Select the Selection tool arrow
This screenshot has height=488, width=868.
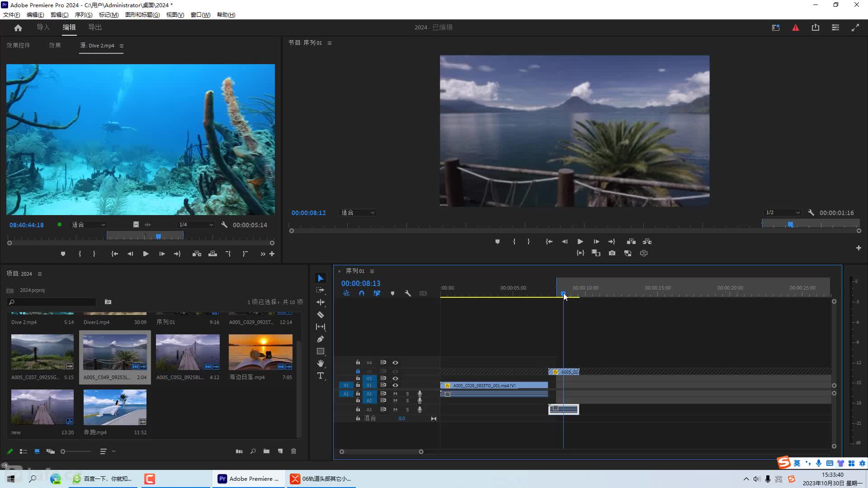click(x=321, y=278)
